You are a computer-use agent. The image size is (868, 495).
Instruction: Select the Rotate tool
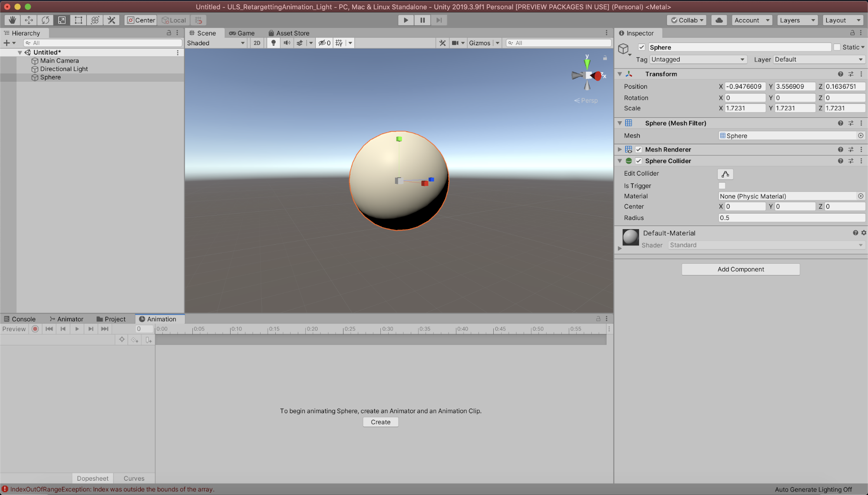pyautogui.click(x=45, y=20)
